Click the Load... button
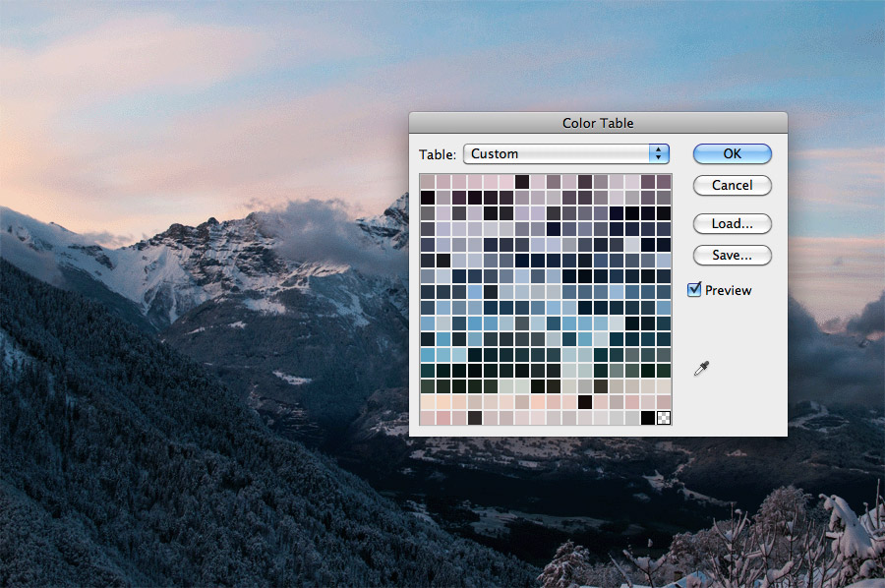 732,223
